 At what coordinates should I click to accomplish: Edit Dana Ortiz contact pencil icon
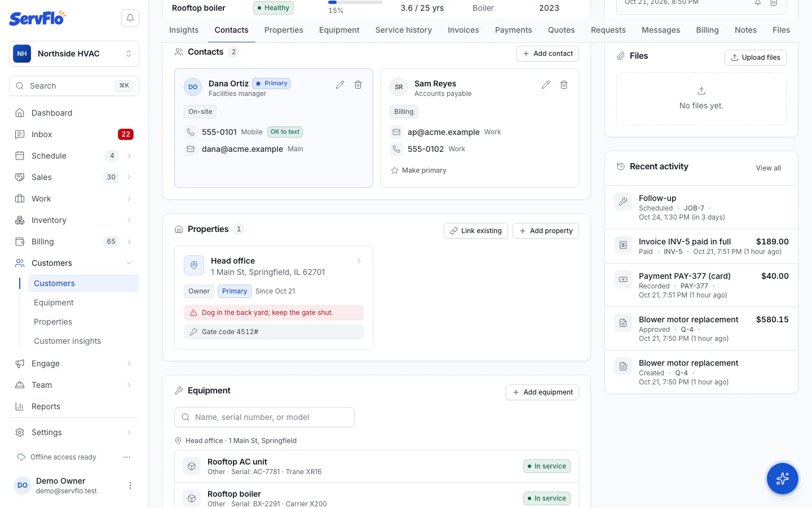[x=340, y=85]
